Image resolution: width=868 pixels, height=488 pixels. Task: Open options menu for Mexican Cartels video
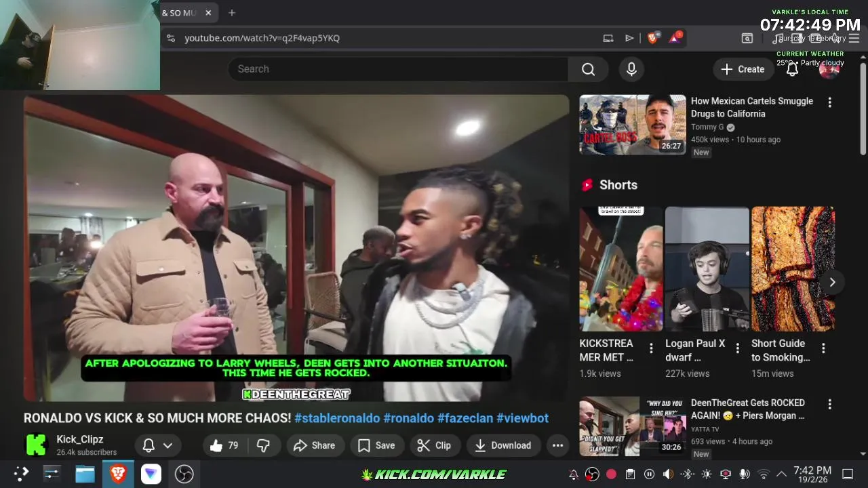[829, 102]
